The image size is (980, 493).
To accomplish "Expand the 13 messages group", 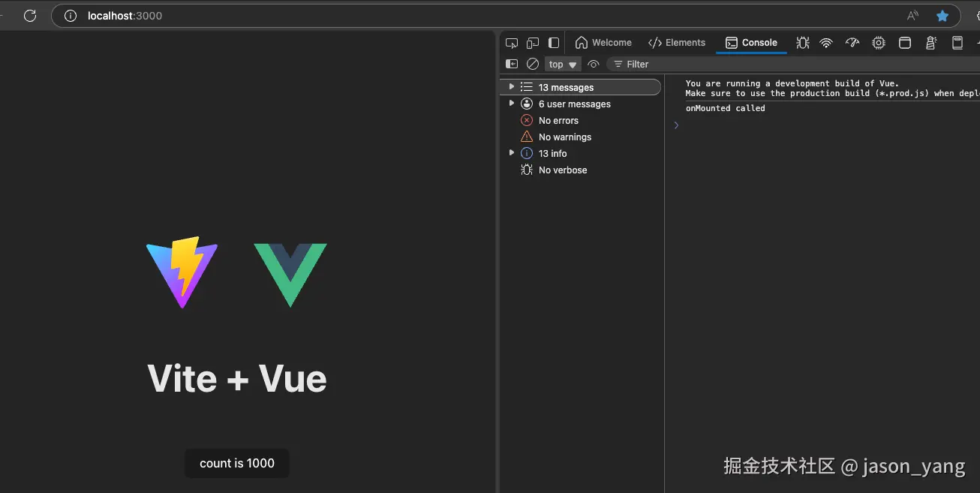I will point(512,87).
